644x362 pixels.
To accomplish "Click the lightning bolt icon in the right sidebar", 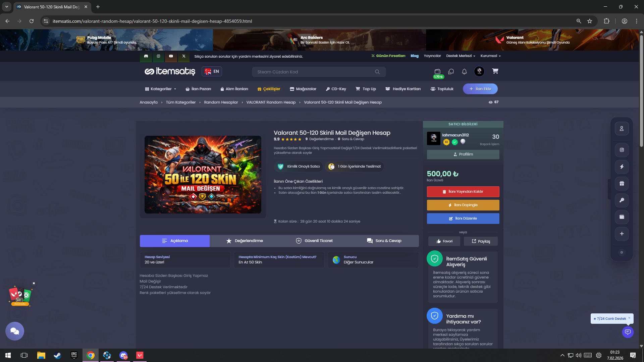I will pos(622,167).
